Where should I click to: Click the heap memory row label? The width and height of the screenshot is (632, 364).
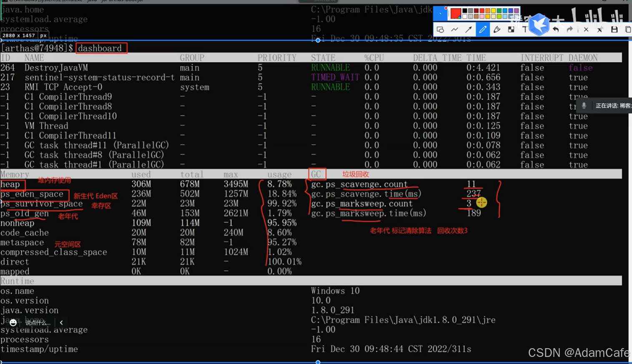point(10,184)
